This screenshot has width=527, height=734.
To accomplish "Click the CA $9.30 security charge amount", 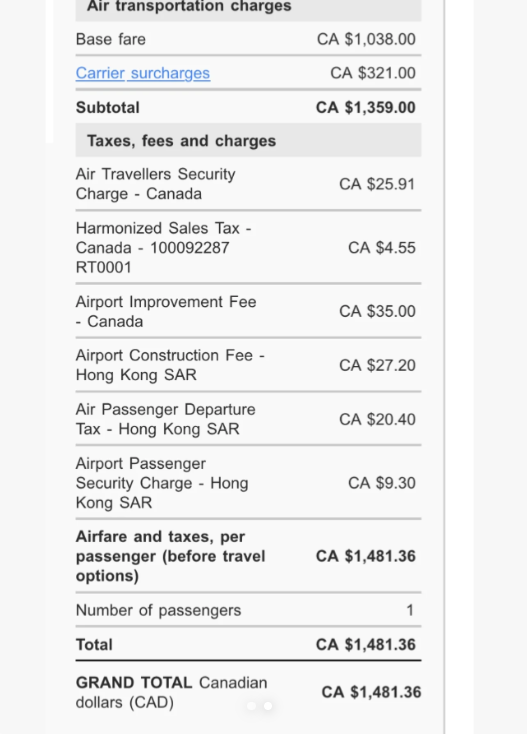I will [x=381, y=483].
